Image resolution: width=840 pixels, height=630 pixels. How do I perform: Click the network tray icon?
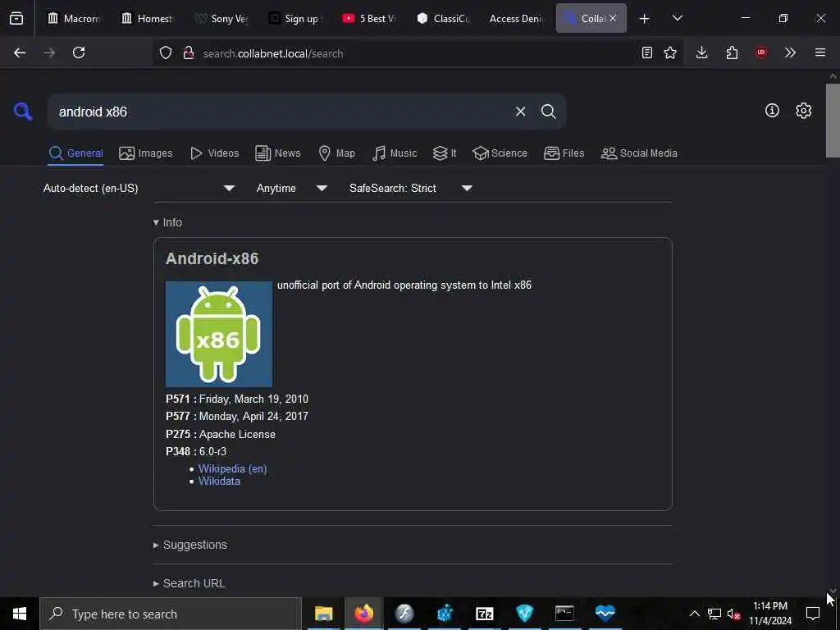click(714, 614)
